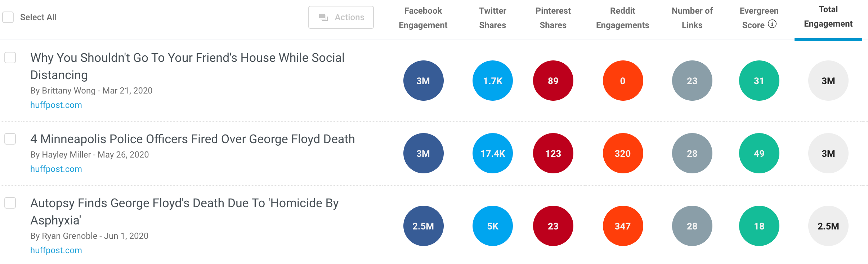
Task: Click the Pinterest Shares 23 badge for Autopsy article
Action: (x=553, y=226)
